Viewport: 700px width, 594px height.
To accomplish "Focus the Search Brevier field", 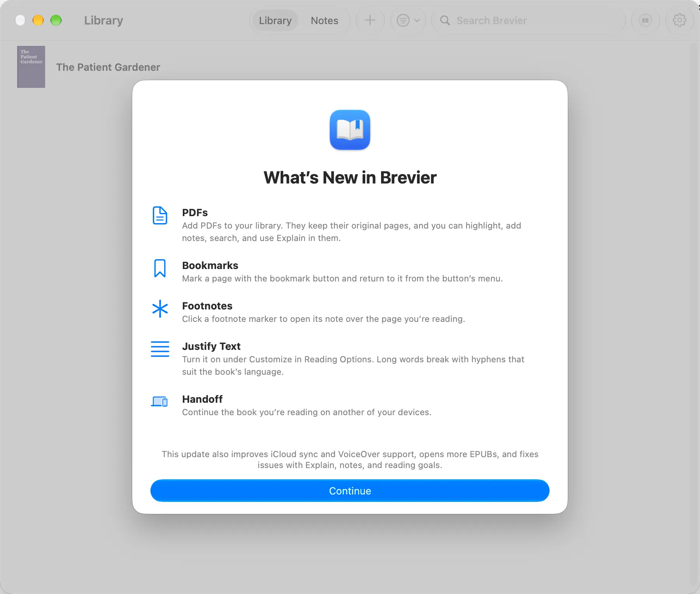I will click(x=528, y=20).
